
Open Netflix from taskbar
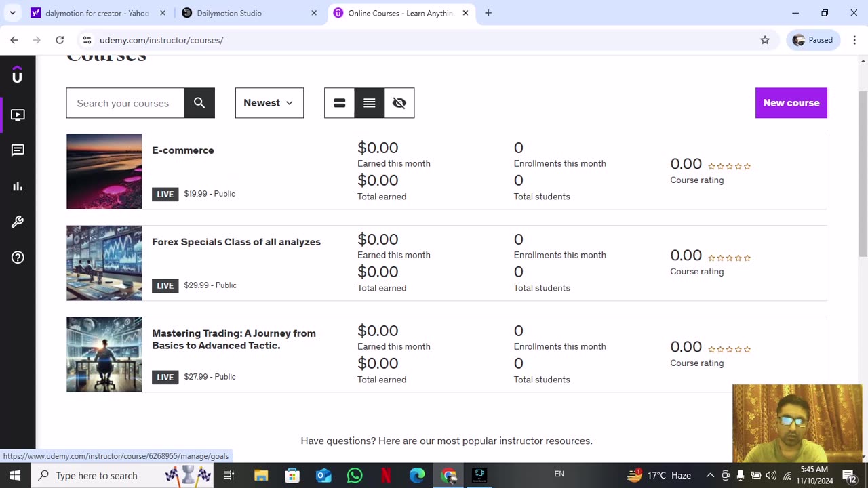coord(386,475)
